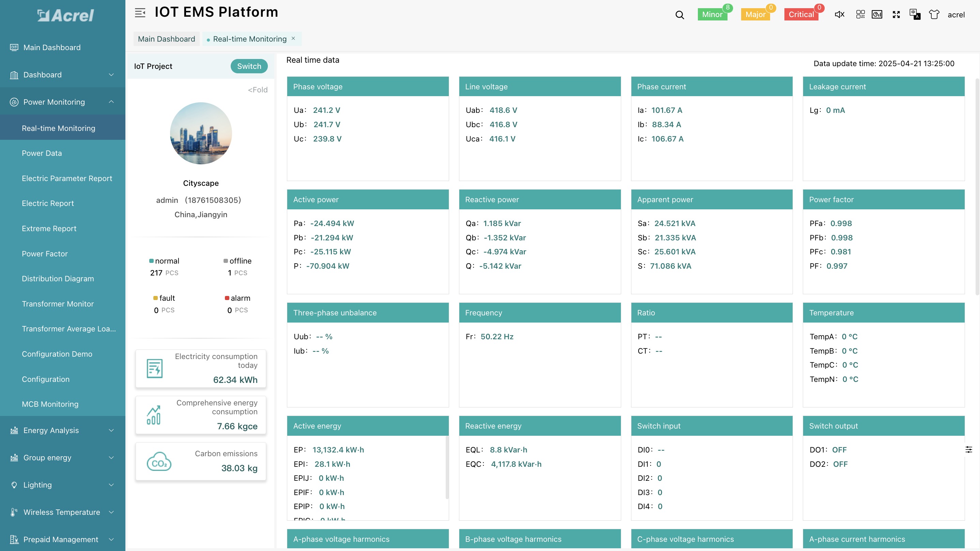980x551 pixels.
Task: Click Main Dashboard sidebar icon
Action: [x=14, y=48]
